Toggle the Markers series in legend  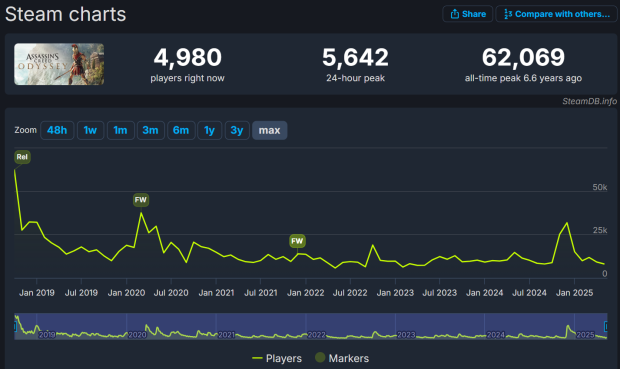tap(342, 358)
